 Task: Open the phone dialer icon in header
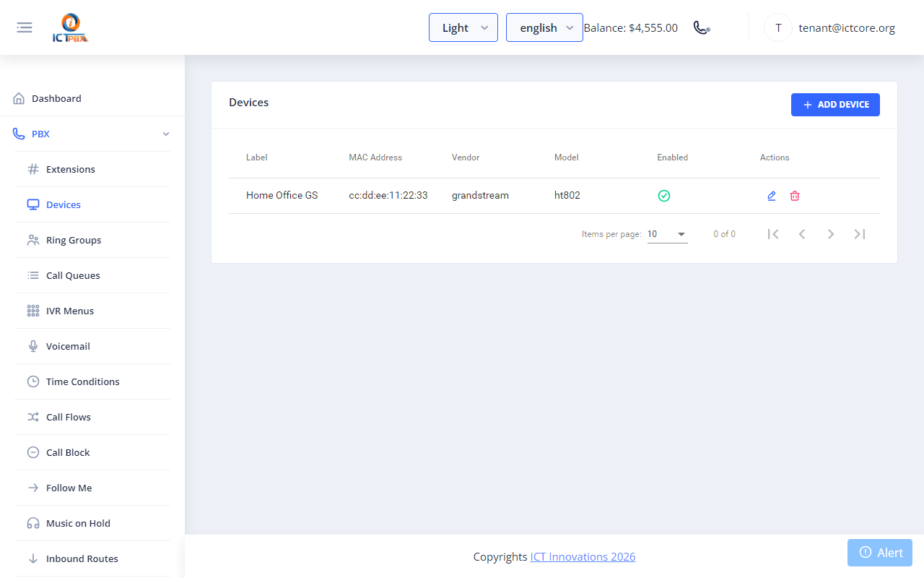point(702,27)
